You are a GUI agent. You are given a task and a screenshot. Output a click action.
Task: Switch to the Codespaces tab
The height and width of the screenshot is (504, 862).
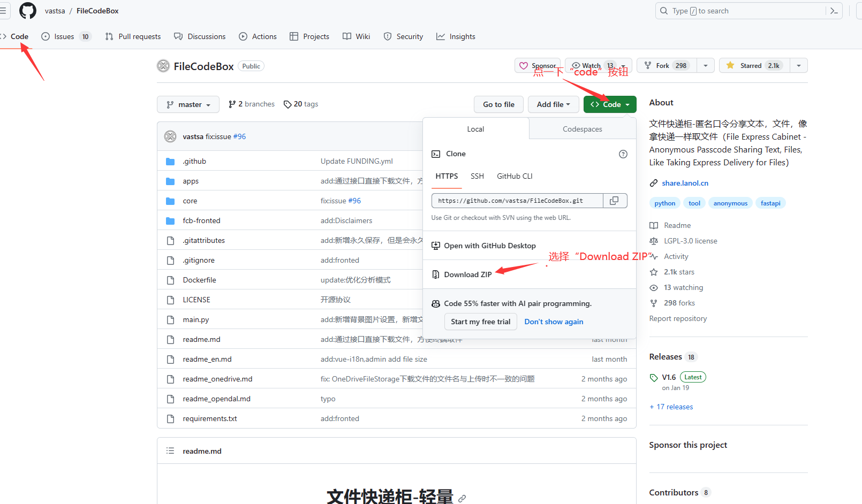pyautogui.click(x=583, y=129)
